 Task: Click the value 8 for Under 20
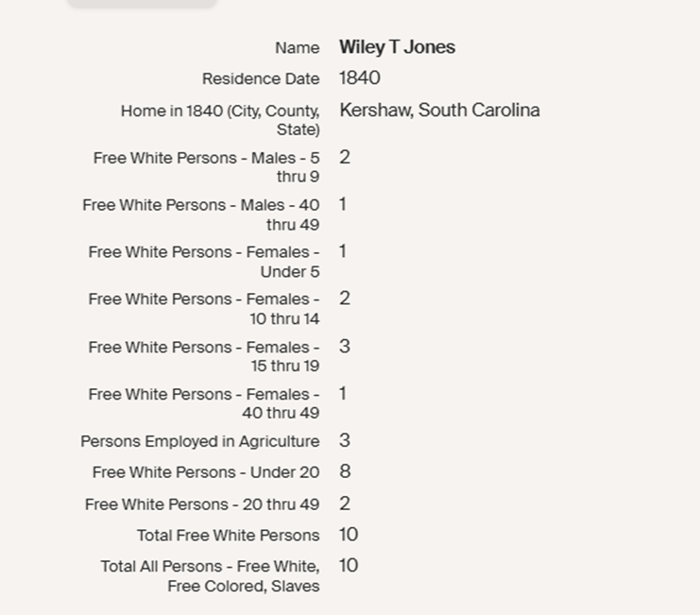(345, 472)
